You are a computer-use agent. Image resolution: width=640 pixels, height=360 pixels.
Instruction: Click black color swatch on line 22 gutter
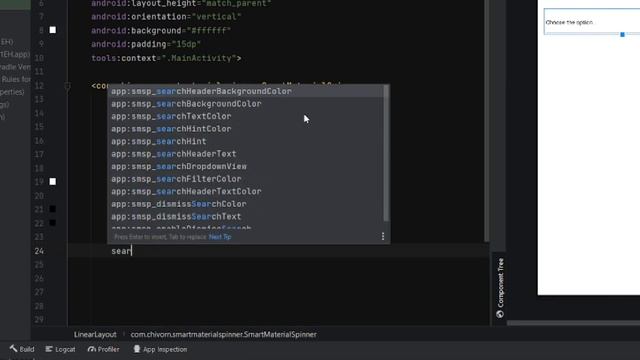pyautogui.click(x=53, y=223)
